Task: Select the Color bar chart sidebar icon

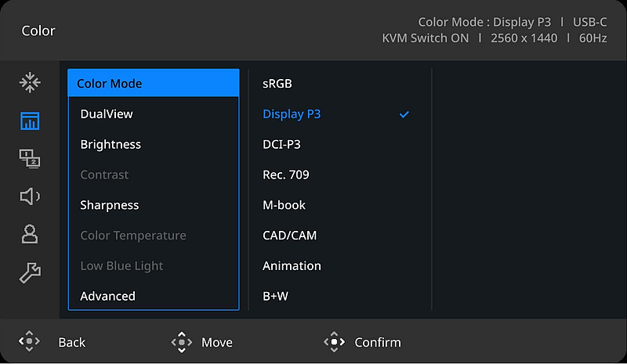Action: click(30, 121)
